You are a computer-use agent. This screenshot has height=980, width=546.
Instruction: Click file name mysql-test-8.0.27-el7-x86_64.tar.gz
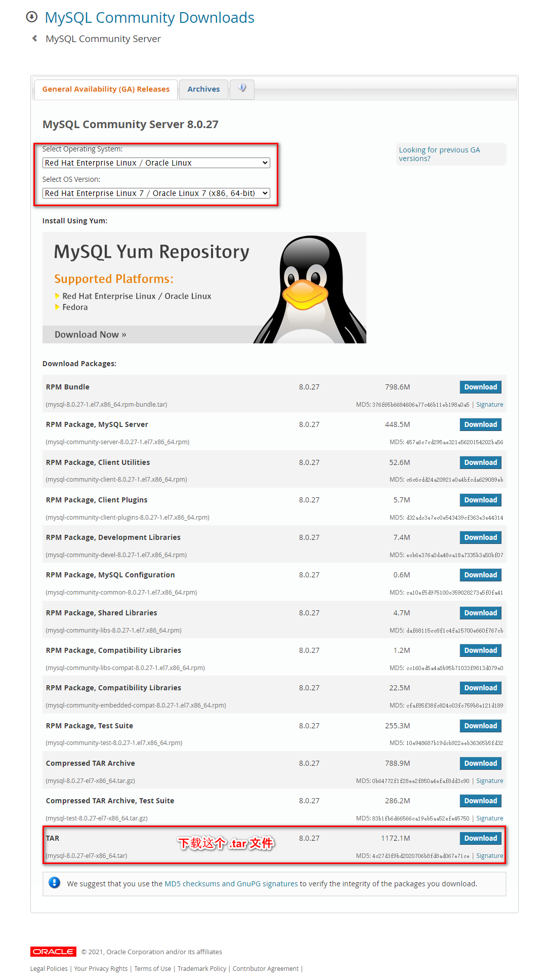point(97,818)
